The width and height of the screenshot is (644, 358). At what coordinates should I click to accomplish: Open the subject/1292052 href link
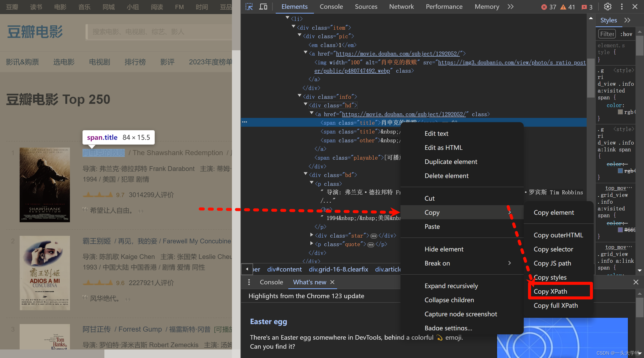pos(398,54)
